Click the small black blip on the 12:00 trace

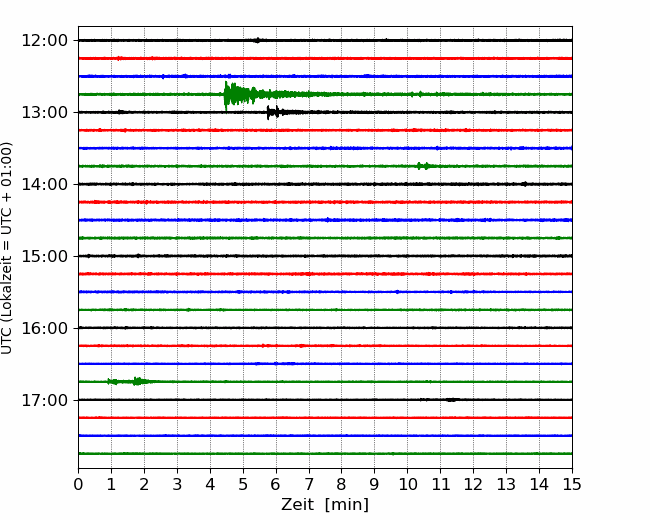pos(258,40)
